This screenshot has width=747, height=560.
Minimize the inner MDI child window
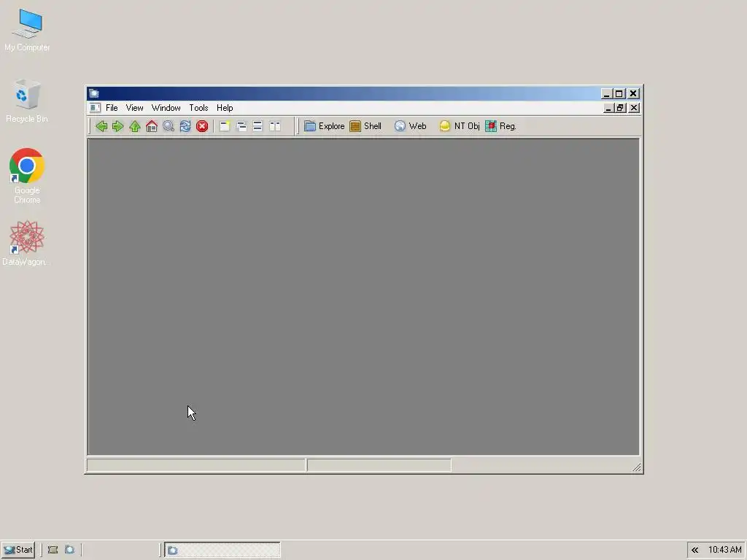[x=608, y=108]
